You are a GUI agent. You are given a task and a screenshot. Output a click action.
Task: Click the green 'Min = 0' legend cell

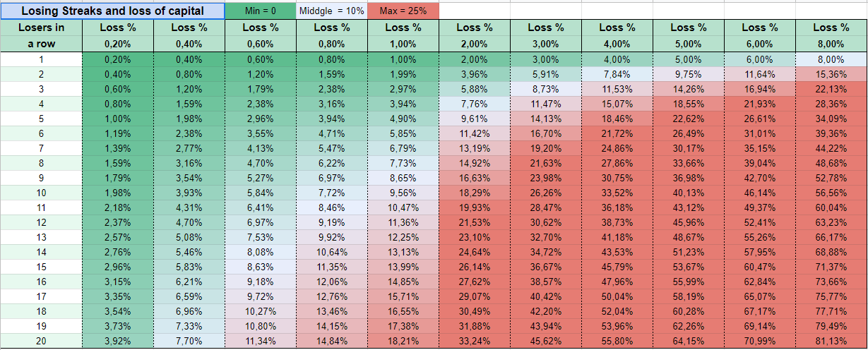[260, 11]
